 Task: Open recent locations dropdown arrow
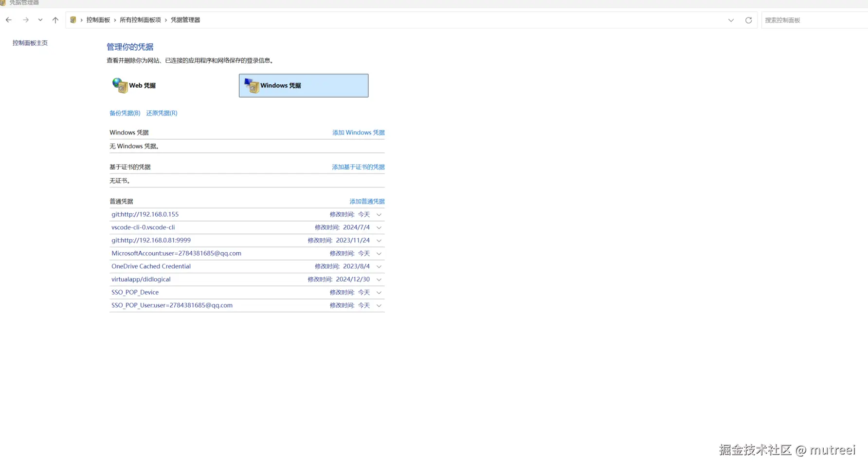(x=40, y=20)
